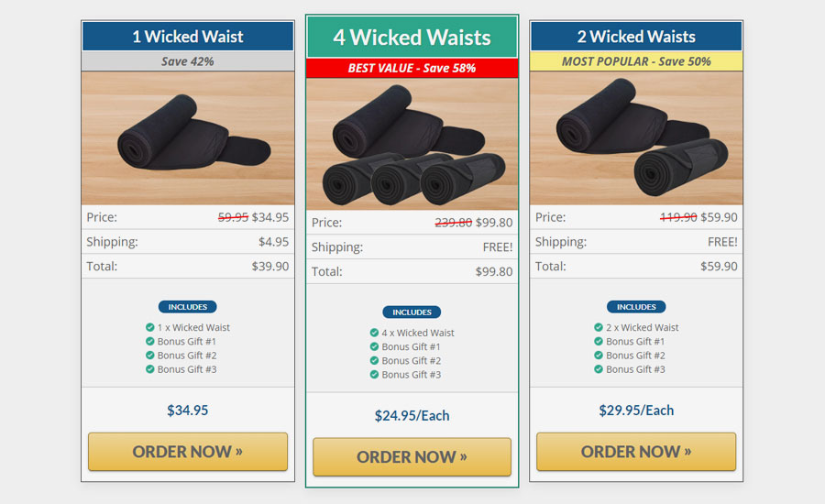
Task: Click the 4 Wicked Waists product image
Action: [412, 144]
